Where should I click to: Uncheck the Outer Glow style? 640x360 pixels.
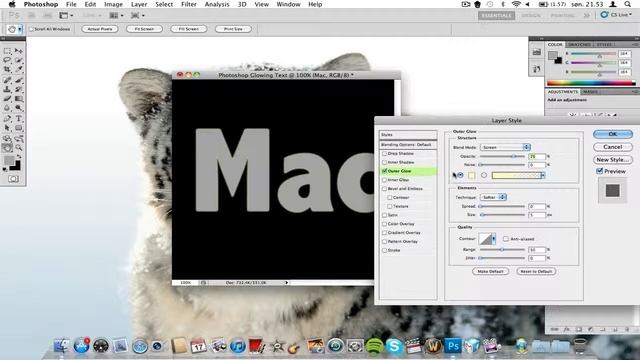click(x=384, y=171)
